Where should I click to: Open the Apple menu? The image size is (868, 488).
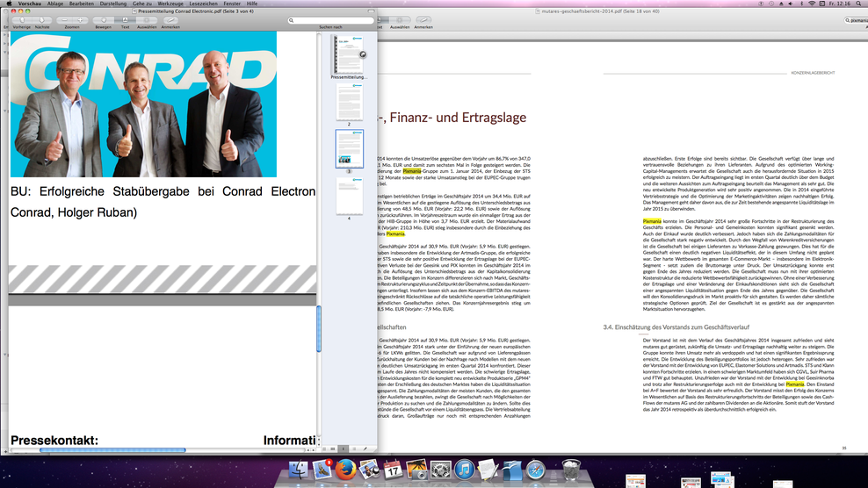click(9, 4)
